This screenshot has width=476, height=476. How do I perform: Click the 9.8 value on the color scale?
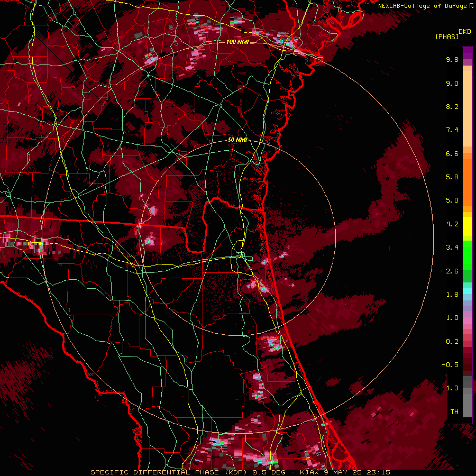click(x=452, y=59)
